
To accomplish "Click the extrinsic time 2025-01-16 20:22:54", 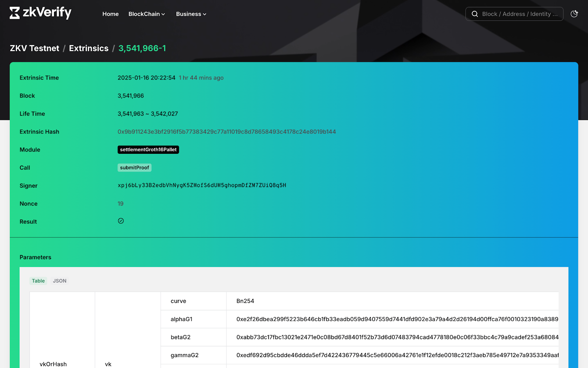I will tap(146, 78).
